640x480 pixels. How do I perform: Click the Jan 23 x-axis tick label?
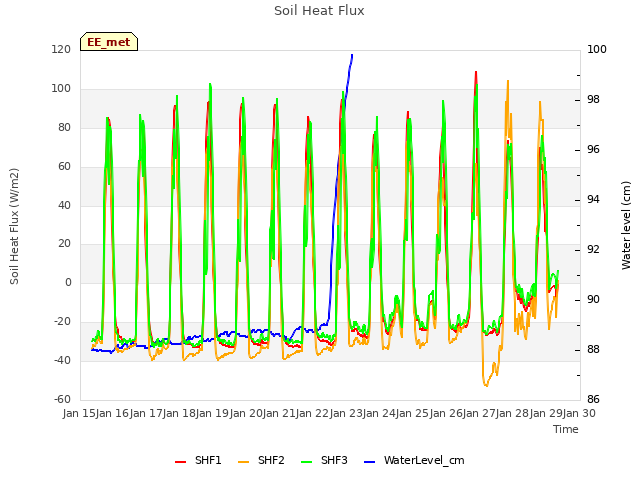346,413
